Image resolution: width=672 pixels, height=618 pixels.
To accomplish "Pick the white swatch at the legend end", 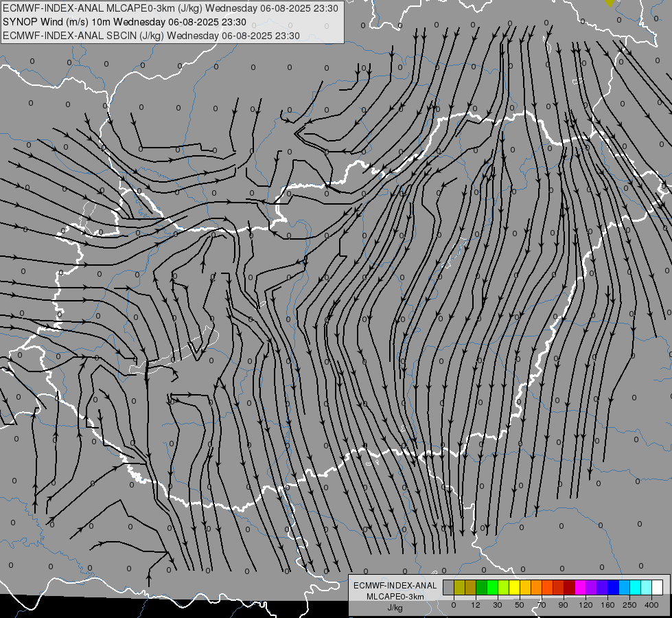I will [658, 587].
